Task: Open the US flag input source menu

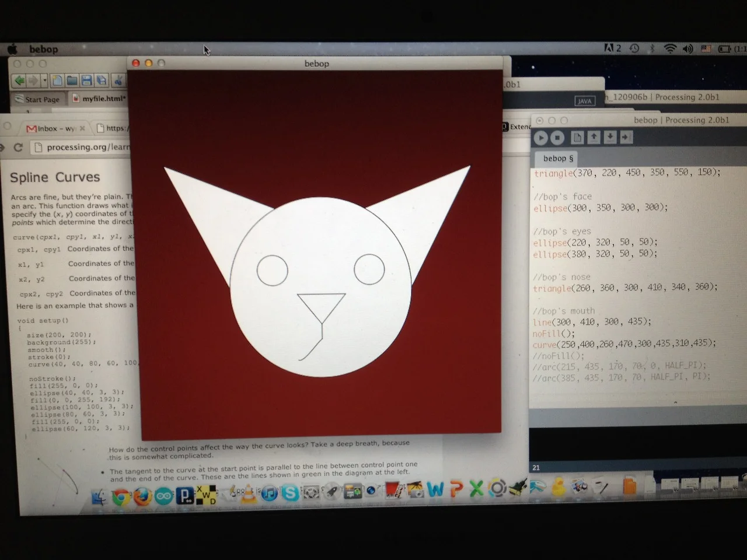Action: tap(706, 48)
